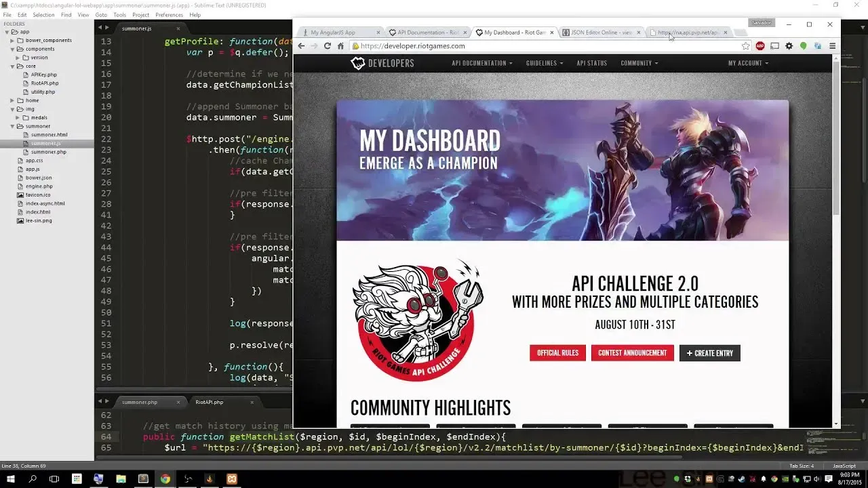868x488 pixels.
Task: Click the Chrome back arrow button
Action: point(302,46)
